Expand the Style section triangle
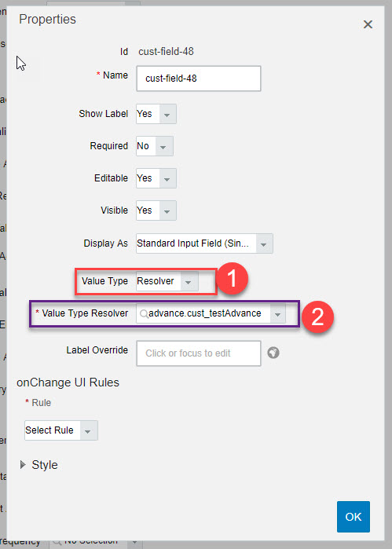The width and height of the screenshot is (392, 549). (x=23, y=465)
